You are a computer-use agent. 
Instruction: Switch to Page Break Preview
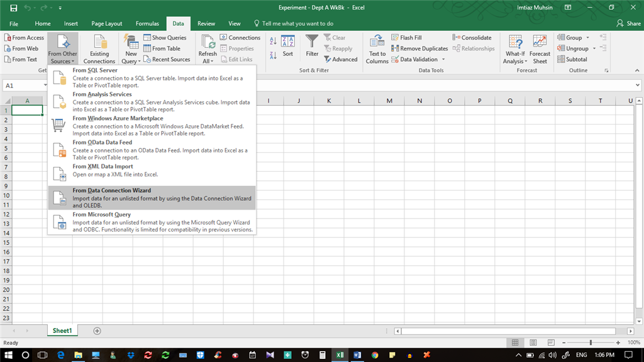tap(551, 342)
